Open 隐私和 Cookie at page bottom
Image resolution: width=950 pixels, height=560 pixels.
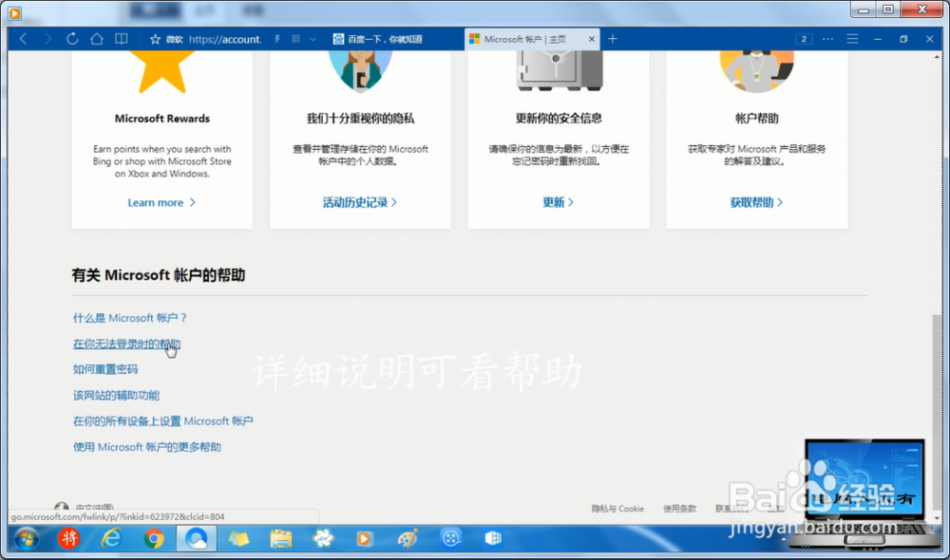click(x=617, y=509)
